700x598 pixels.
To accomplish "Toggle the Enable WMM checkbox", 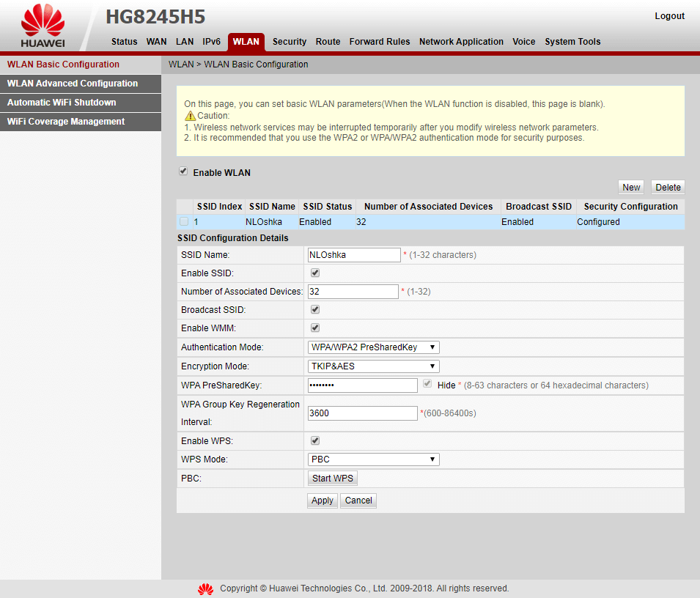I will point(314,328).
